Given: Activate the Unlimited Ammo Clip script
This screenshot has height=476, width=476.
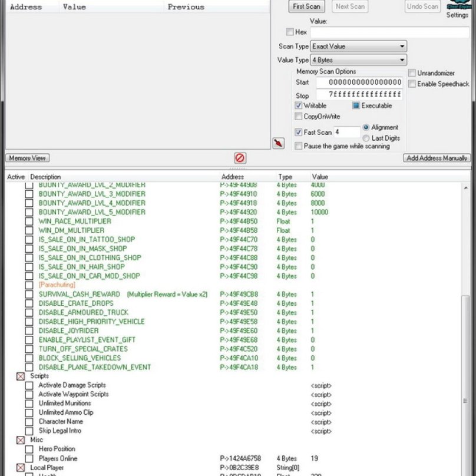Looking at the screenshot, I should 30,413.
